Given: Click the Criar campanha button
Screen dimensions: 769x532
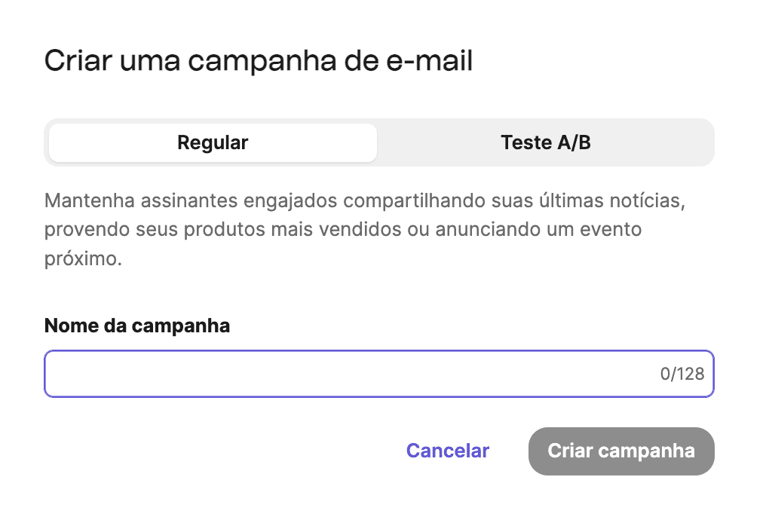Looking at the screenshot, I should tap(621, 451).
